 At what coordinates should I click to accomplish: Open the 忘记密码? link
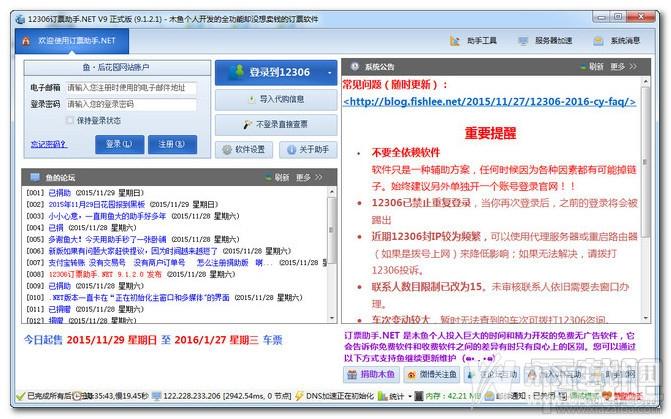click(x=48, y=144)
